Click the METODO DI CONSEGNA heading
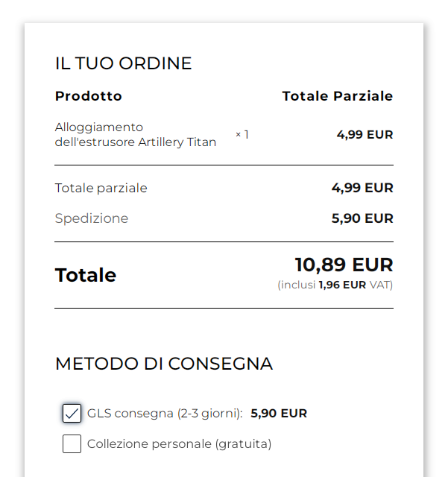448x477 pixels. [163, 364]
